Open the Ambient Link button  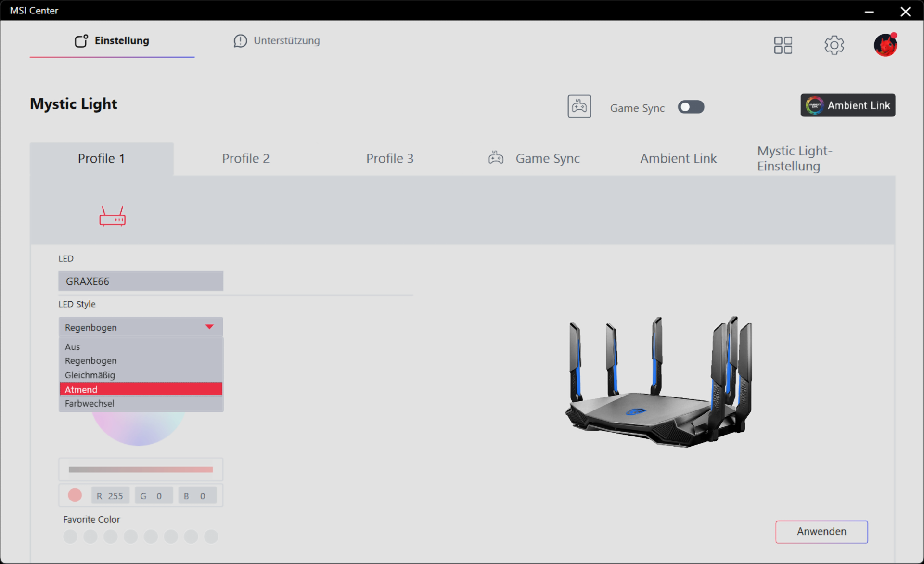[847, 105]
